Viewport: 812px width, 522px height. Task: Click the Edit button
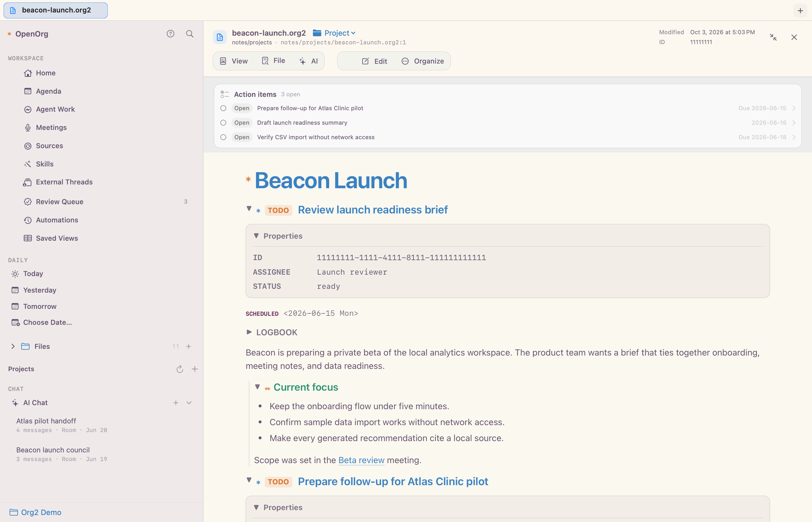(374, 61)
